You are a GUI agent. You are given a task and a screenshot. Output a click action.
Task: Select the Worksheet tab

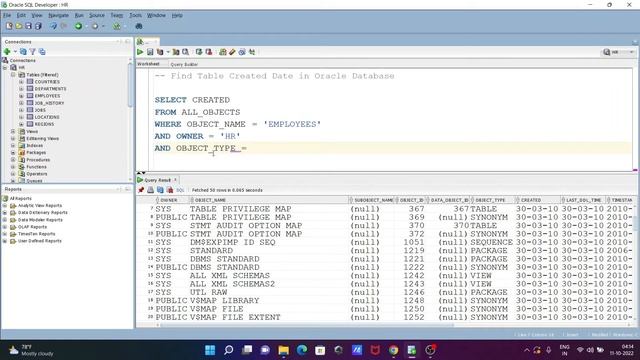(x=148, y=64)
